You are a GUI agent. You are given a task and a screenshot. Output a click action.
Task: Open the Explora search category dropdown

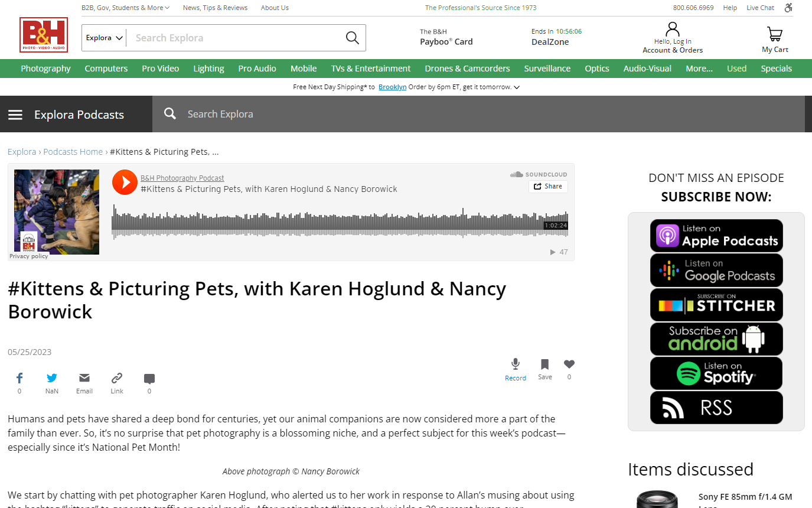105,38
